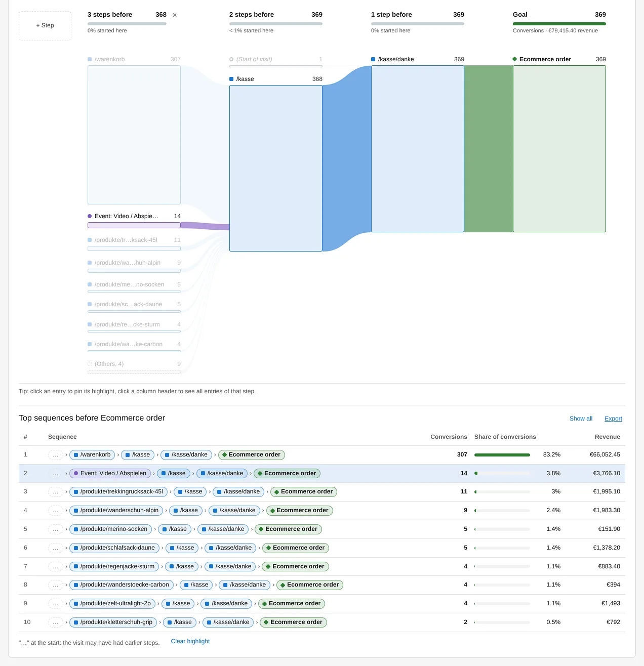Select the /produkte/zelt-ultralight-2p chip
Screen dimensions: 644x666
[x=112, y=604]
